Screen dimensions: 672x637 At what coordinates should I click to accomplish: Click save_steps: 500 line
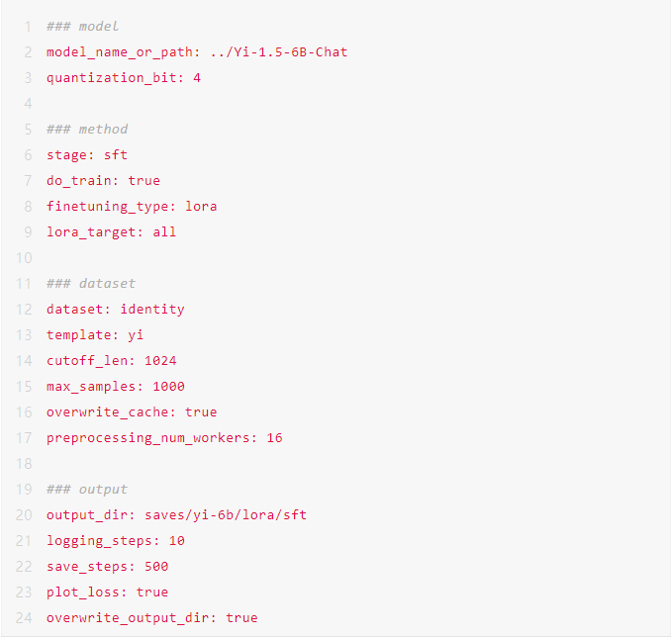[107, 567]
